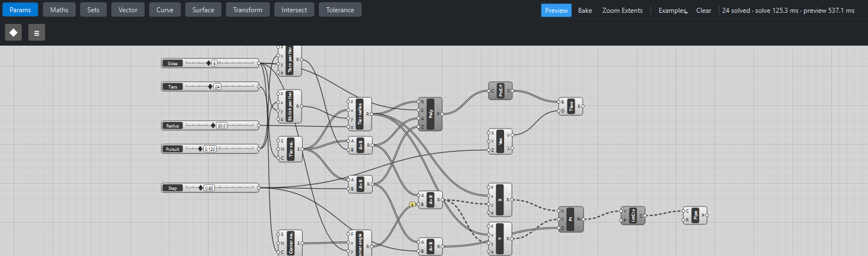Click the V input port of IntCrv
This screenshot has width=868, height=256.
point(622,211)
